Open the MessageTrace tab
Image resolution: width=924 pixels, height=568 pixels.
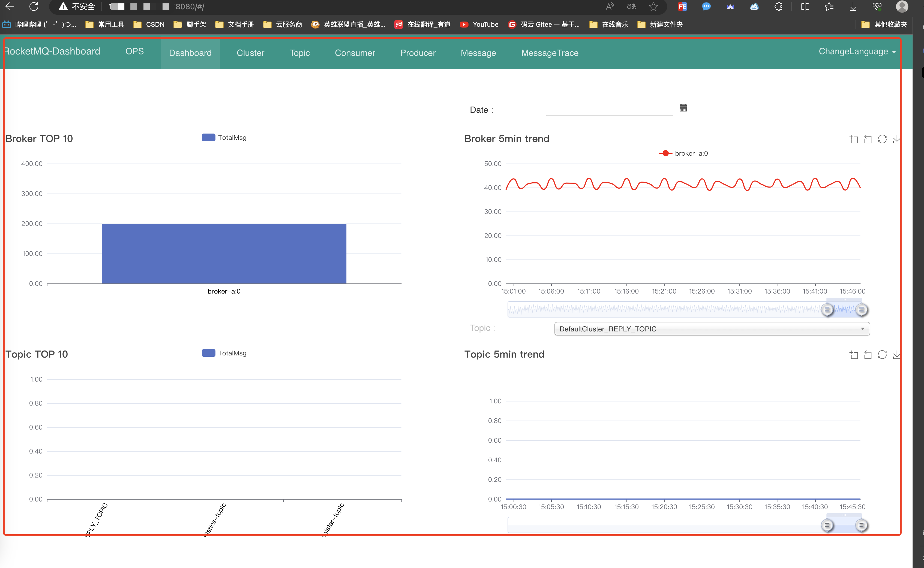point(550,53)
